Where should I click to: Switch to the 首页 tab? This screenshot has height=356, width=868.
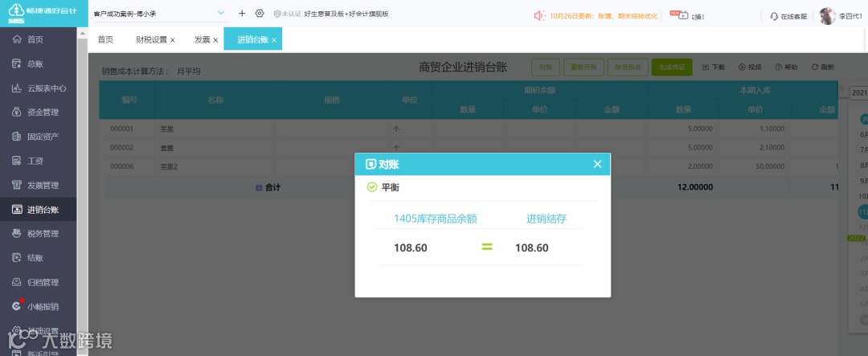click(105, 40)
